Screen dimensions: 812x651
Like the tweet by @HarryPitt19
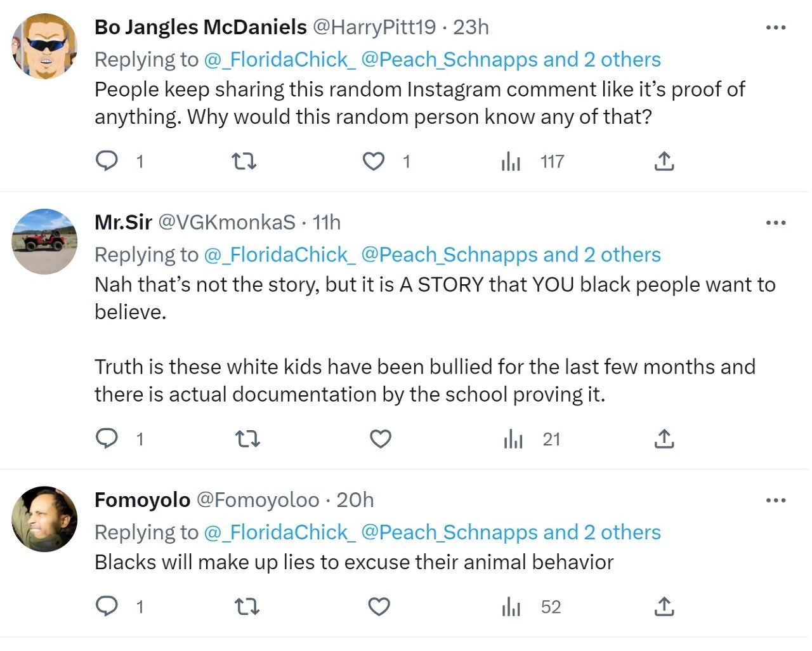[374, 161]
